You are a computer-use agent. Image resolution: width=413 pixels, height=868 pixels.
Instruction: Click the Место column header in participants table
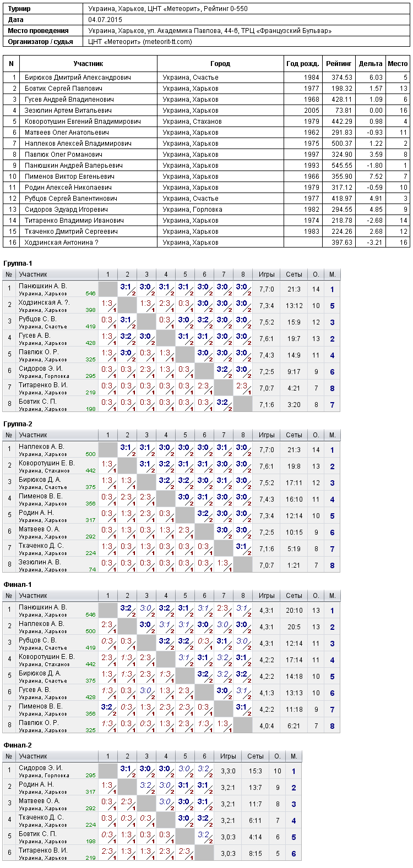click(398, 64)
